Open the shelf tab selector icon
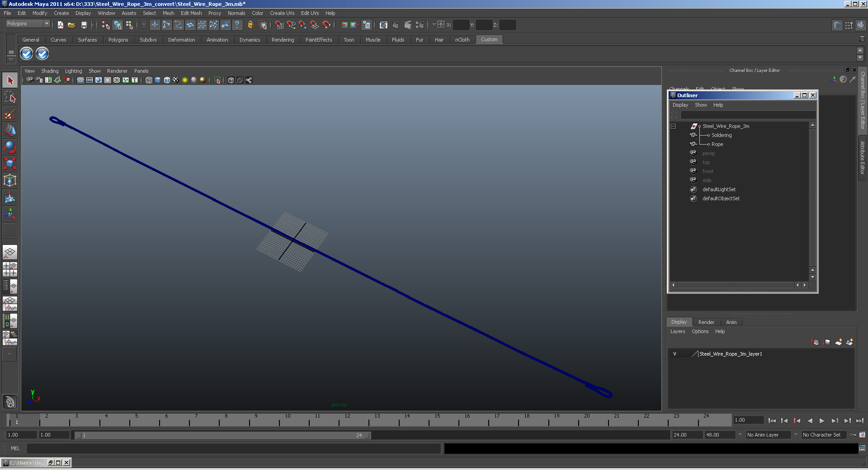The image size is (868, 470). click(x=11, y=52)
